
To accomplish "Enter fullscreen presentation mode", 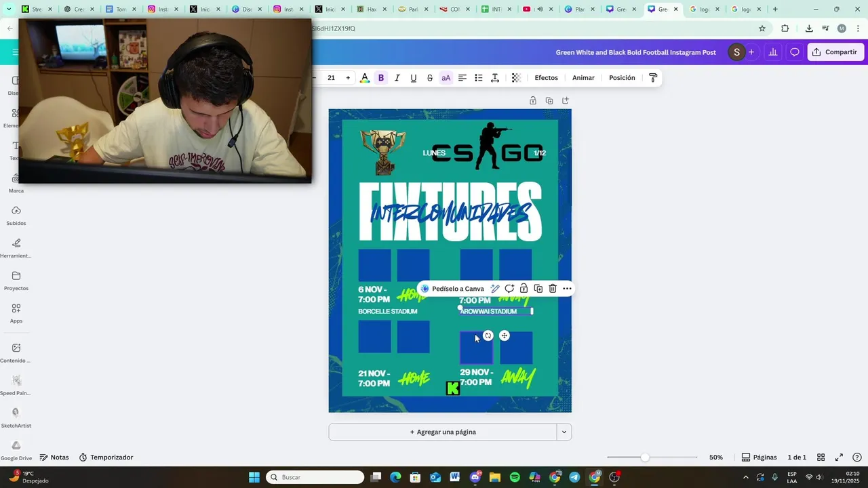I will point(839,457).
